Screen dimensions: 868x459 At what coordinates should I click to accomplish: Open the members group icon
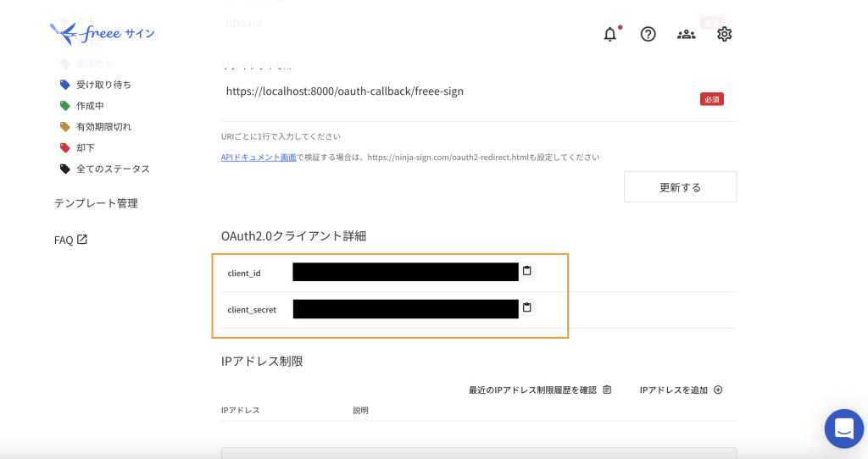click(x=686, y=34)
